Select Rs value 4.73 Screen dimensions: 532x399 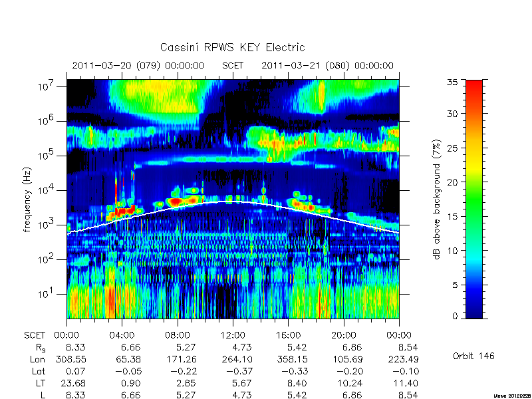point(241,347)
